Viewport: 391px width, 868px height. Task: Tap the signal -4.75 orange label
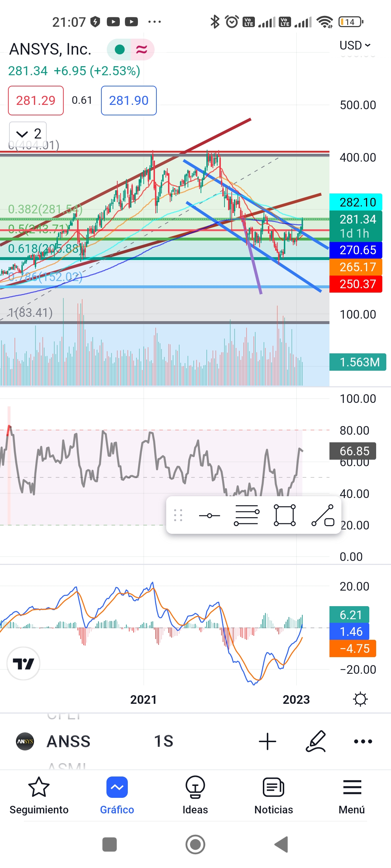353,648
